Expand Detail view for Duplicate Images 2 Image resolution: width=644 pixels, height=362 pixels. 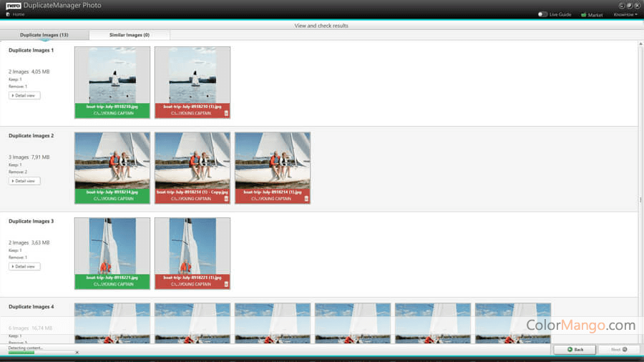coord(24,181)
